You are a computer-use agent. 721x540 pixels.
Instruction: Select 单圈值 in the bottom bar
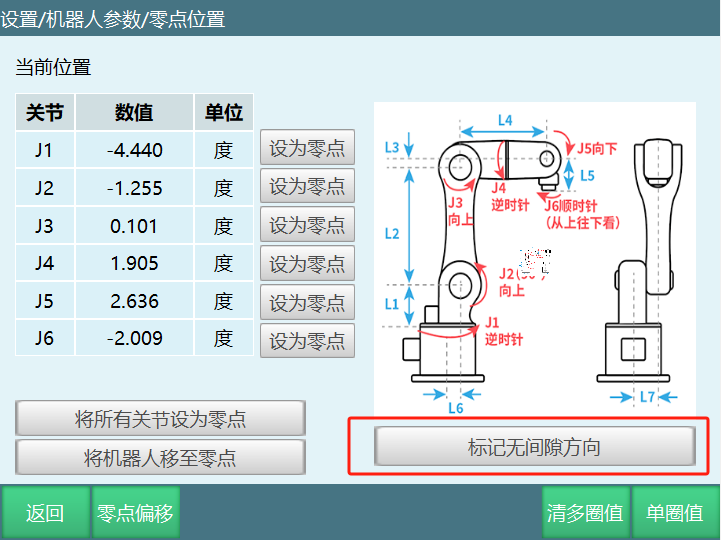(x=675, y=513)
